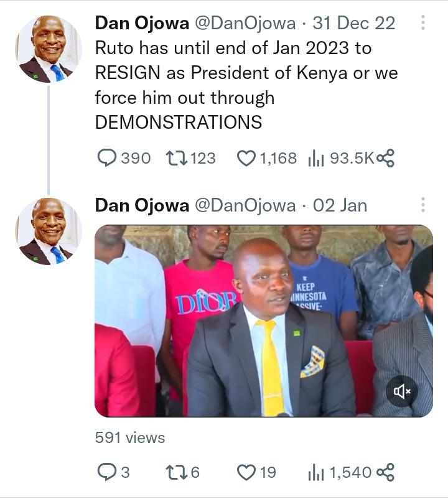Open more options on the first tweet
Screen dimensions: 448x499
423,24
